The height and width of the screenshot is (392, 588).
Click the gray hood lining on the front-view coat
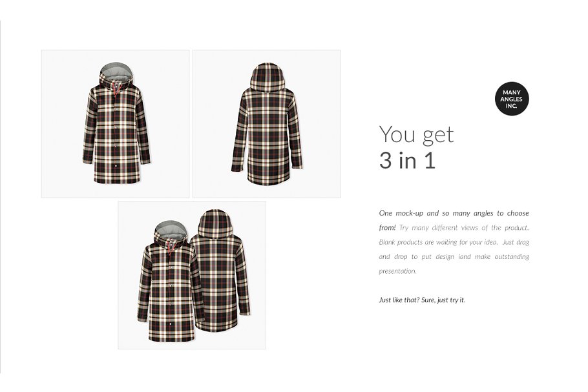click(x=116, y=70)
